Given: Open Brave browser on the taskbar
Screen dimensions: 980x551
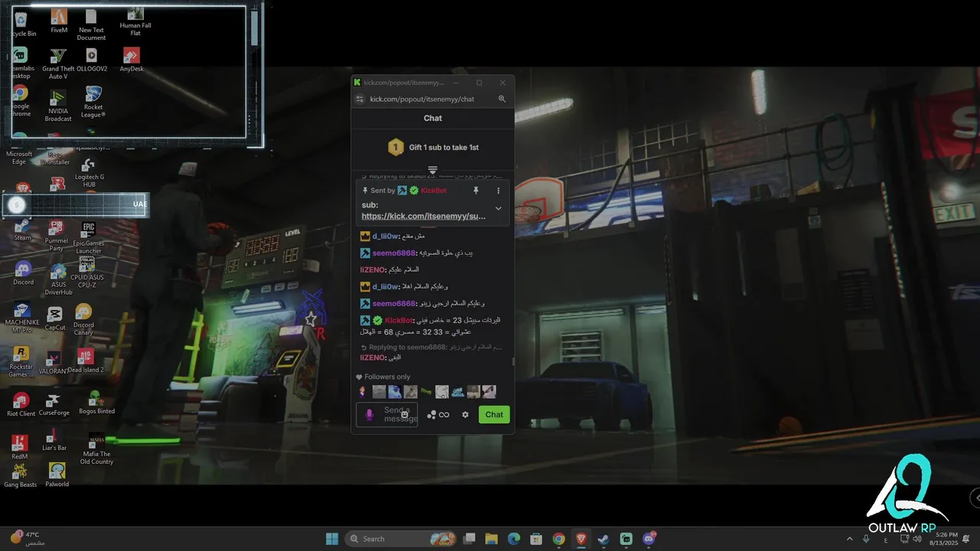Looking at the screenshot, I should point(581,539).
